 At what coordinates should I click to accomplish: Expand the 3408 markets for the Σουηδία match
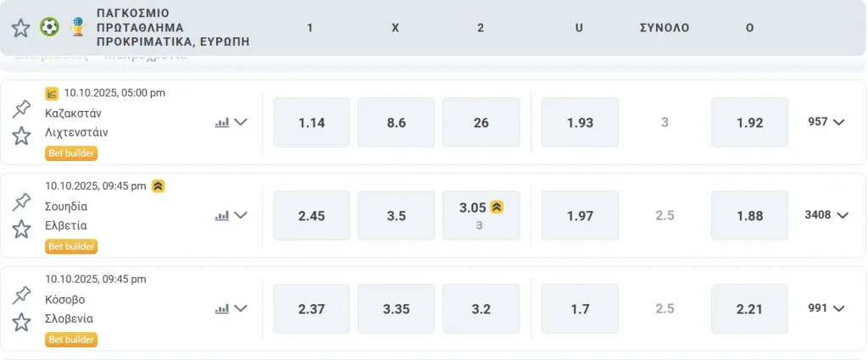point(826,215)
